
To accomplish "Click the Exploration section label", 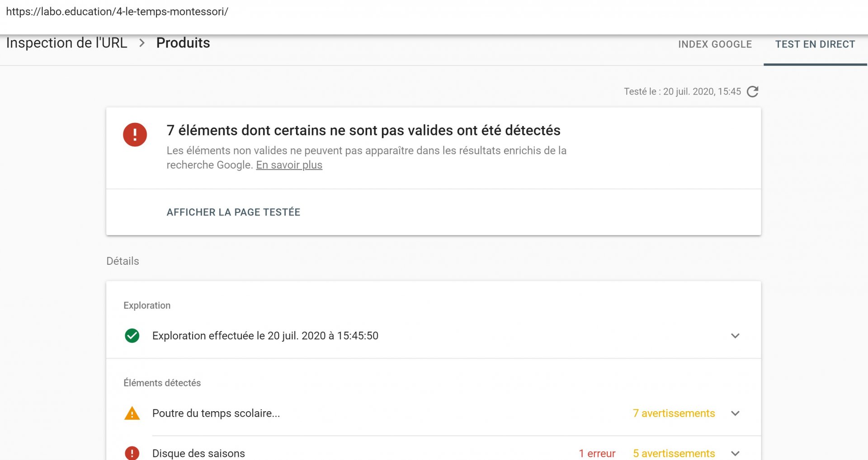I will 147,305.
